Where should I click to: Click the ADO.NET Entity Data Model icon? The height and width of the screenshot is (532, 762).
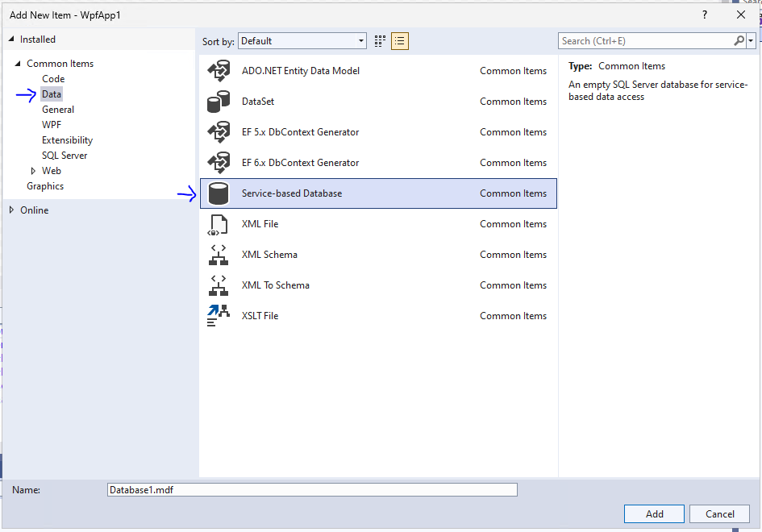click(x=219, y=71)
